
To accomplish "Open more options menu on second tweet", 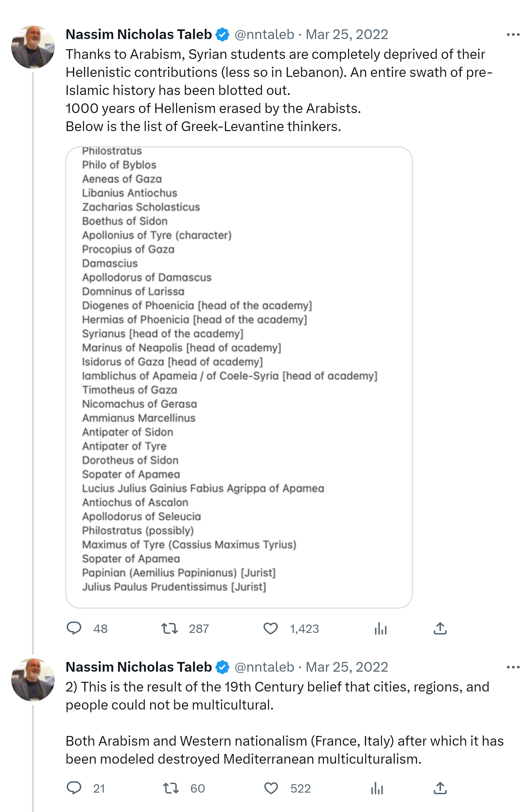I will [513, 667].
